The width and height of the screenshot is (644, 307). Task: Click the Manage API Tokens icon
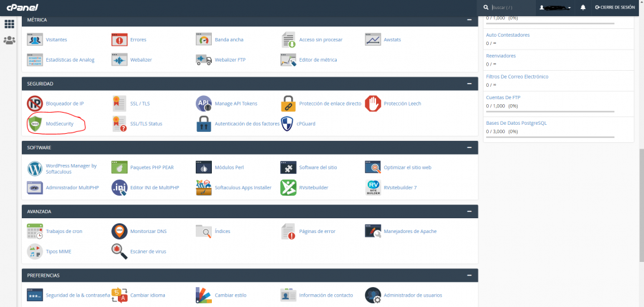coord(204,104)
